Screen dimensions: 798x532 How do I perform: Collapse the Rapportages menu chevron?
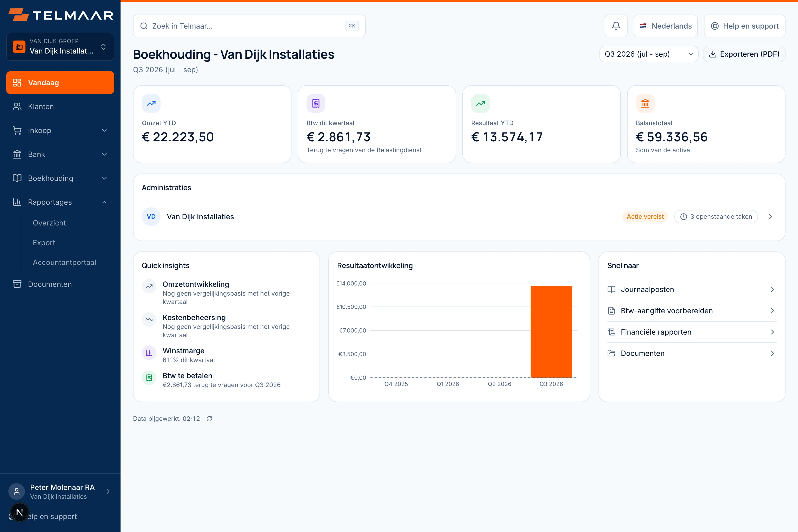pyautogui.click(x=104, y=202)
